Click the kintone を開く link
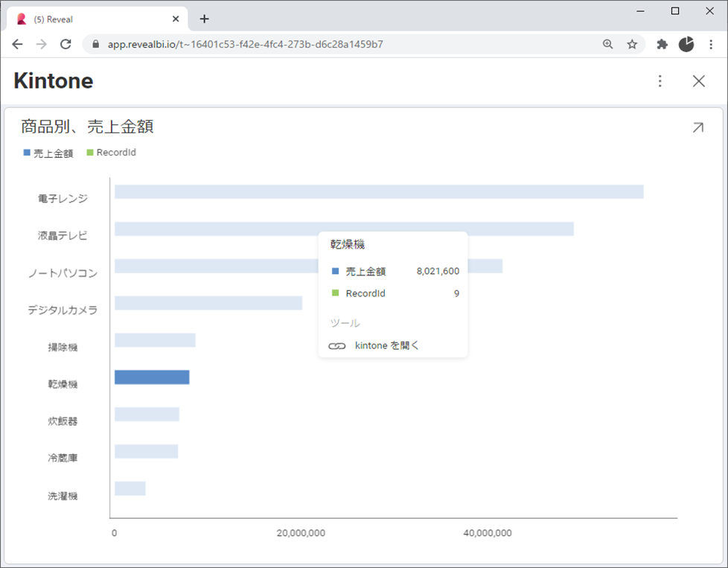The image size is (728, 568). [387, 345]
